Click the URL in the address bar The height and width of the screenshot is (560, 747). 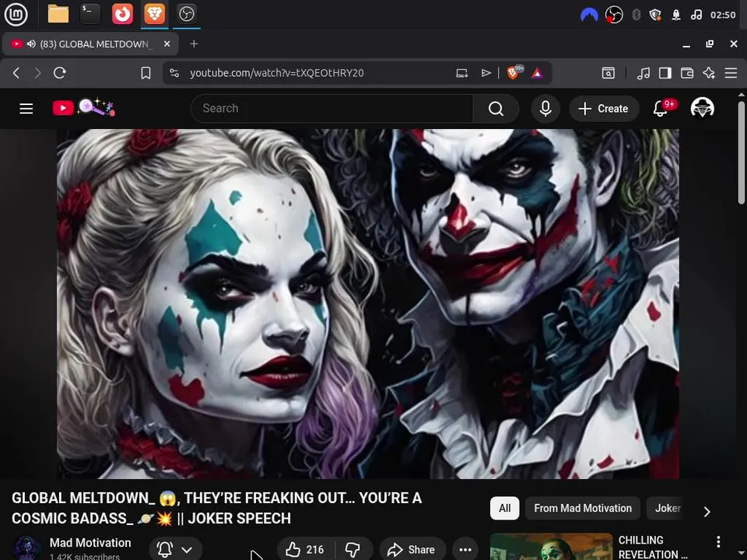[277, 73]
